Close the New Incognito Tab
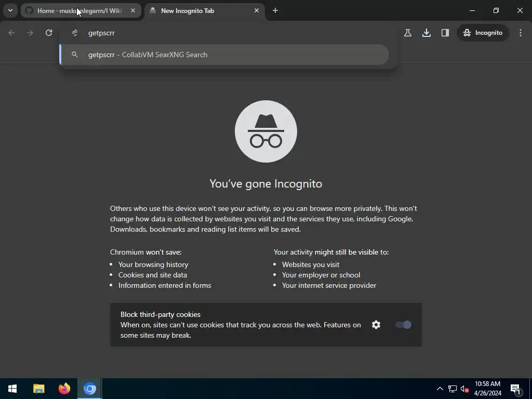This screenshot has height=399, width=532. tap(257, 10)
